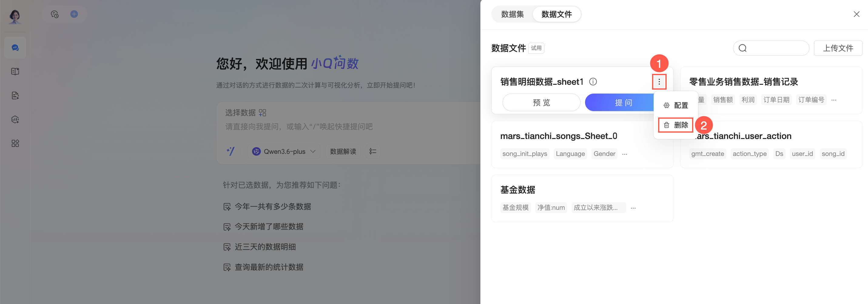Click the song_init_plays field tag
The width and height of the screenshot is (868, 304).
(x=525, y=154)
